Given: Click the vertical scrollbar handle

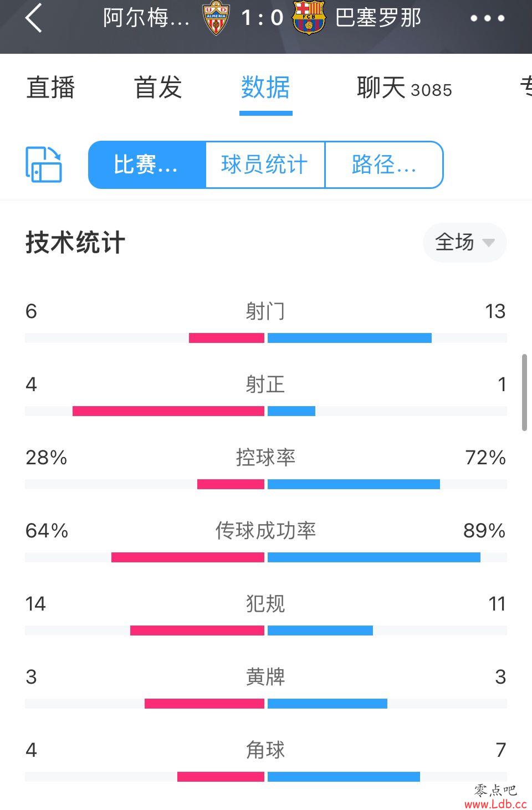Looking at the screenshot, I should click(524, 392).
